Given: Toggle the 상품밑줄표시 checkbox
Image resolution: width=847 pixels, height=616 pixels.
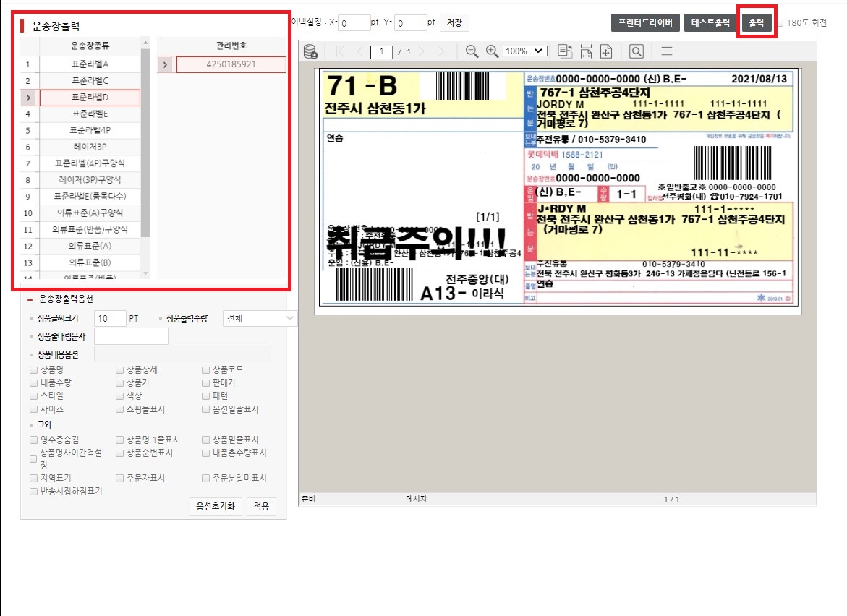Looking at the screenshot, I should click(205, 440).
